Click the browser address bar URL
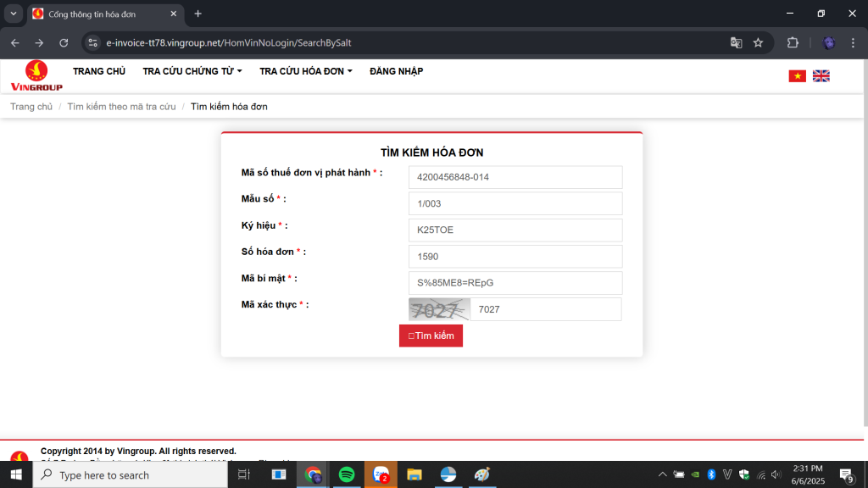 pos(229,42)
